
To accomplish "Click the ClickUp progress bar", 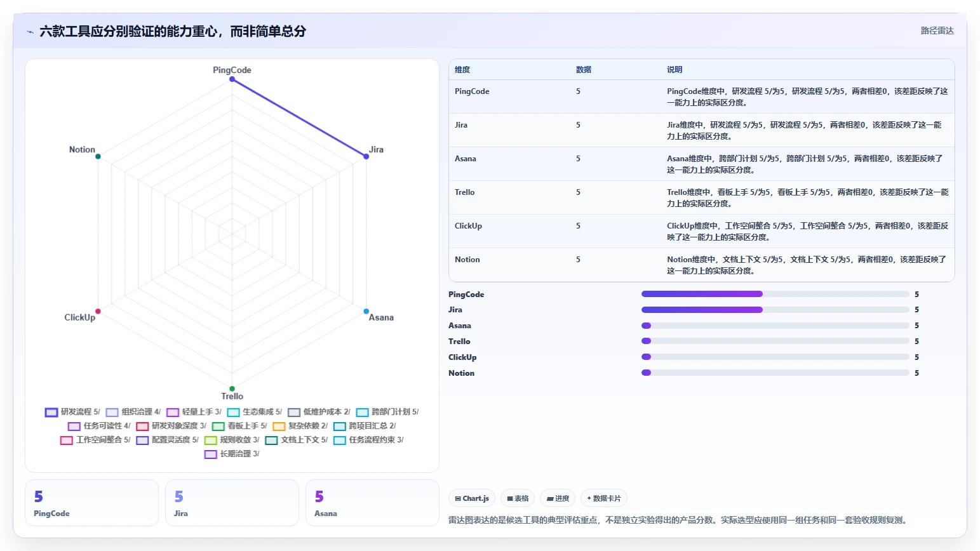I will click(x=775, y=357).
